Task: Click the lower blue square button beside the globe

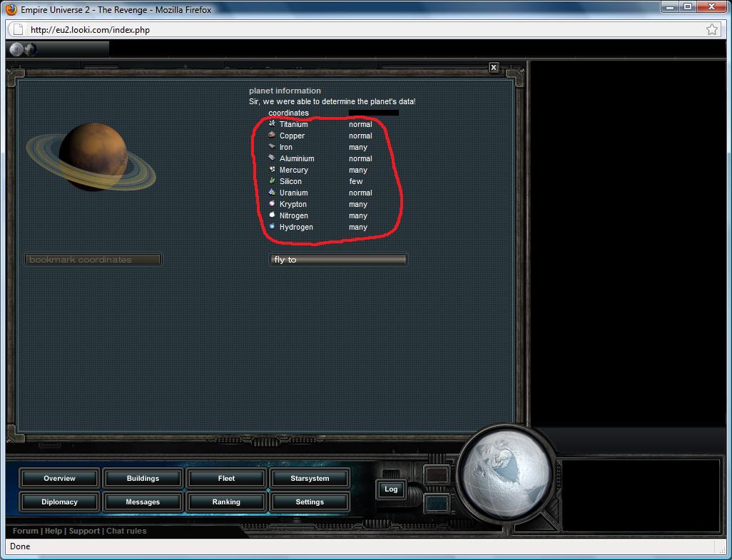Action: pos(437,504)
